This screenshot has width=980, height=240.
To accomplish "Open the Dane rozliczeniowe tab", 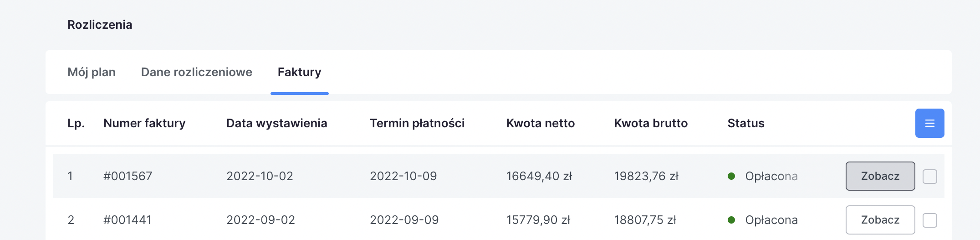I will [196, 72].
